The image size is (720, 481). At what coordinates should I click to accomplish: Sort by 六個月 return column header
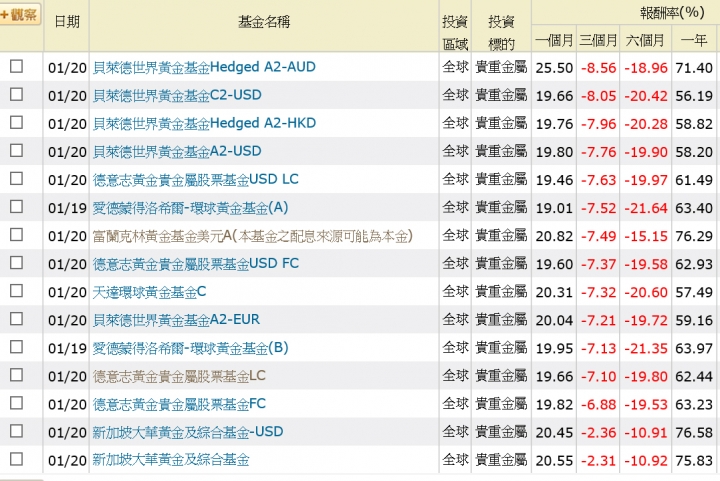[x=645, y=40]
